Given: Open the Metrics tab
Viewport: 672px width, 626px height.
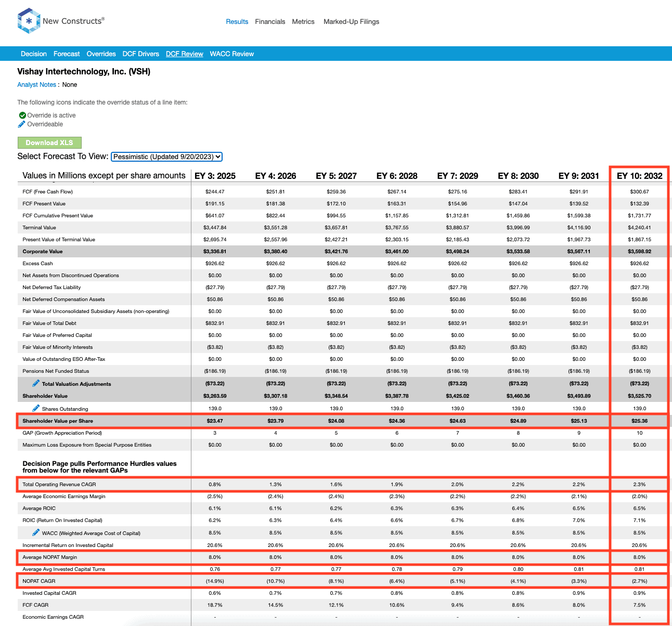Looking at the screenshot, I should tap(303, 22).
